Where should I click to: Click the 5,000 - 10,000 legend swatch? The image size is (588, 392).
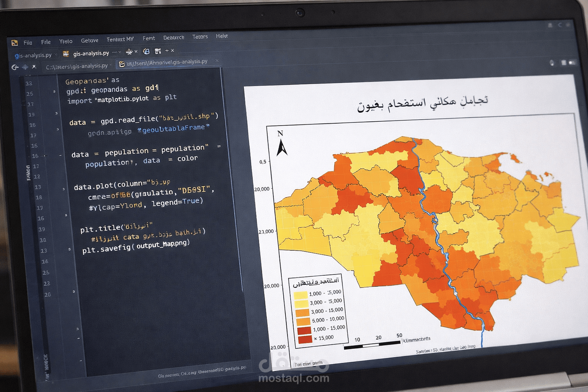(x=304, y=322)
